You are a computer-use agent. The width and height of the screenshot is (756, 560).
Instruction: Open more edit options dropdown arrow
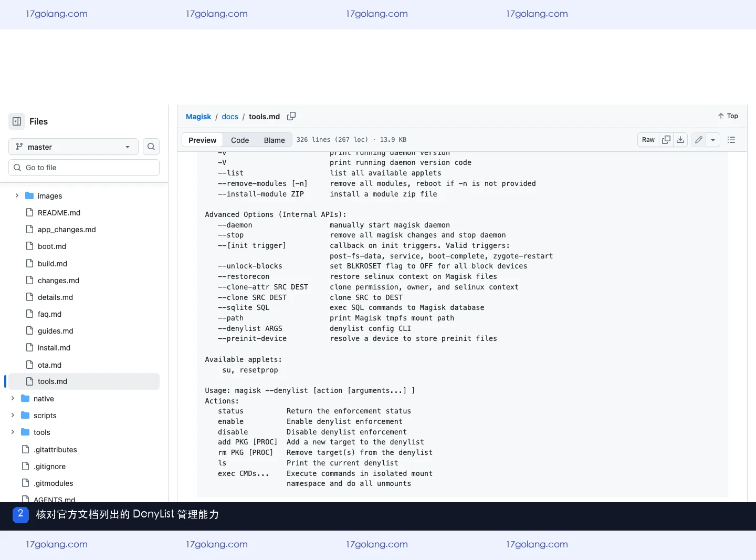click(x=713, y=140)
